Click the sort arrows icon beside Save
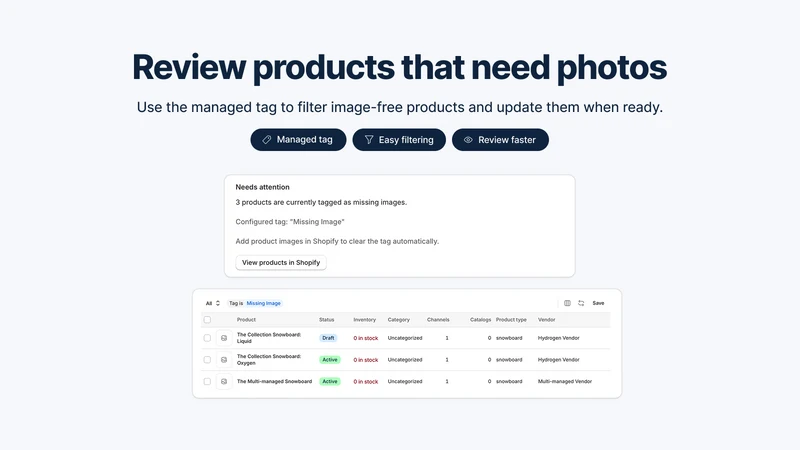800x450 pixels. pyautogui.click(x=581, y=303)
